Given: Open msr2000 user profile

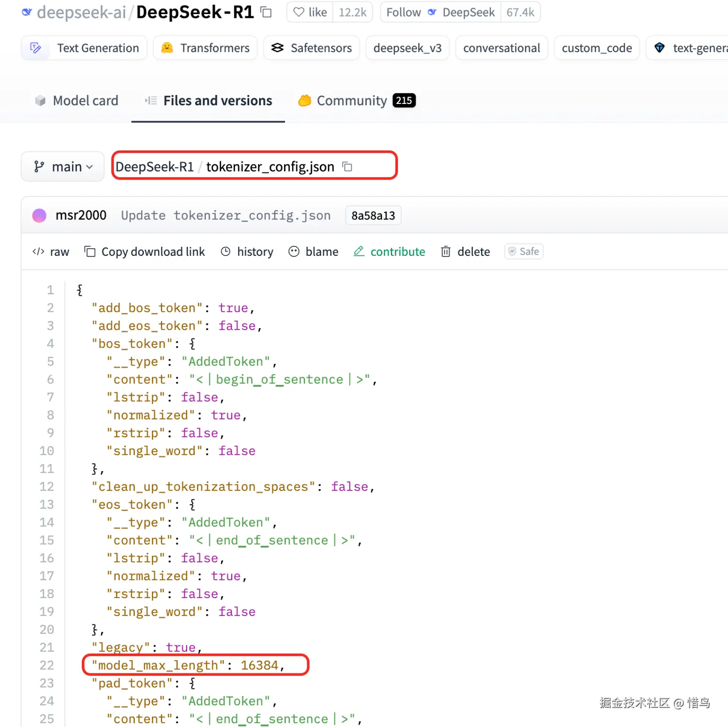Looking at the screenshot, I should point(81,215).
